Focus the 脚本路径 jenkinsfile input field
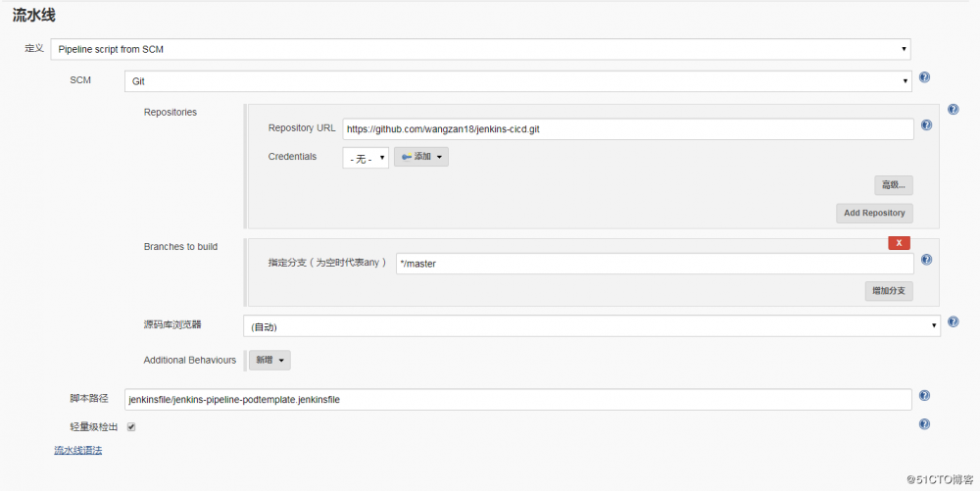The height and width of the screenshot is (491, 980). click(x=518, y=399)
